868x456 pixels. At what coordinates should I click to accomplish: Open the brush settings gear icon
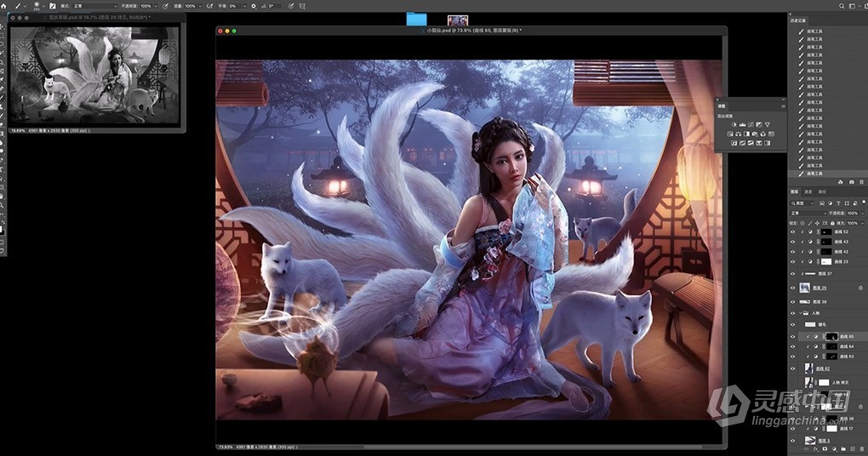click(253, 5)
